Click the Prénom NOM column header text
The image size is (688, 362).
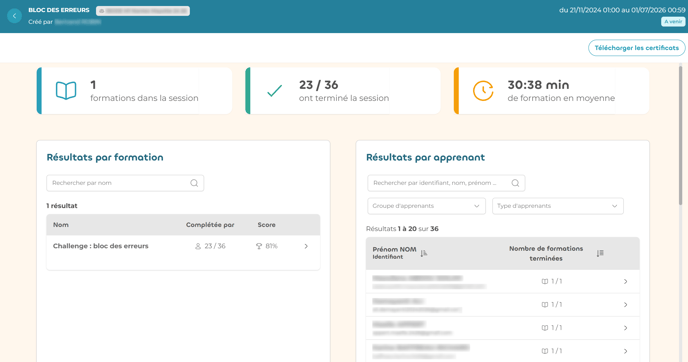click(x=394, y=249)
